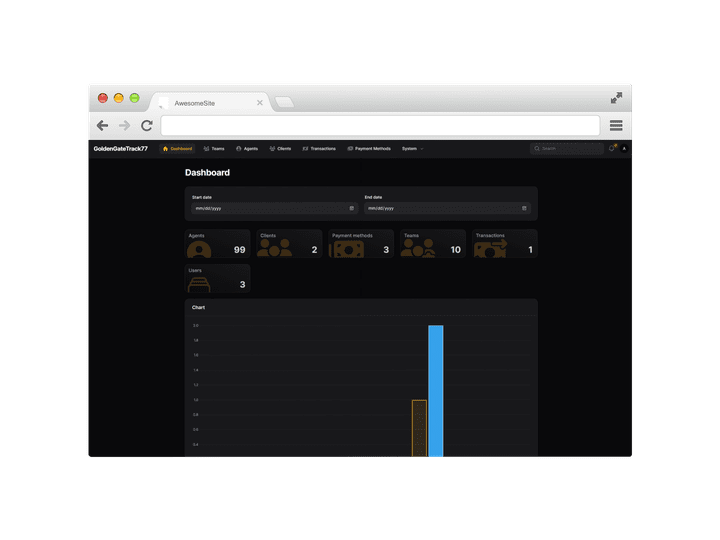Click the browser forward arrow
The height and width of the screenshot is (540, 720).
[124, 125]
